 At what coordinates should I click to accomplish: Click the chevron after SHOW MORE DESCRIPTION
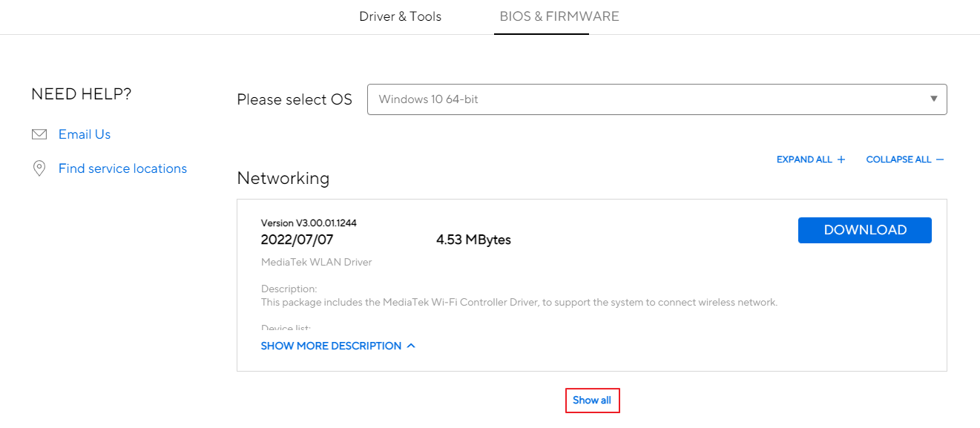pyautogui.click(x=411, y=346)
